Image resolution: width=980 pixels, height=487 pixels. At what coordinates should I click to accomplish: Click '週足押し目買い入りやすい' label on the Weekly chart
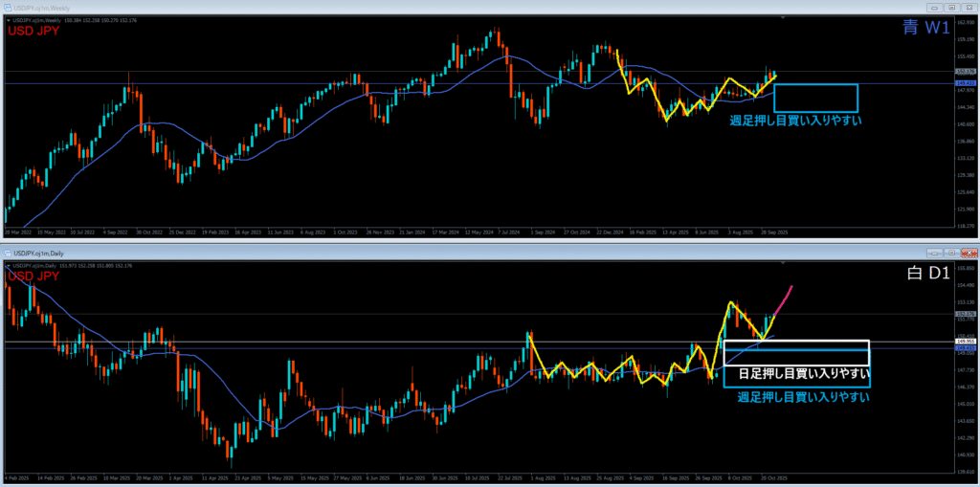(x=795, y=121)
